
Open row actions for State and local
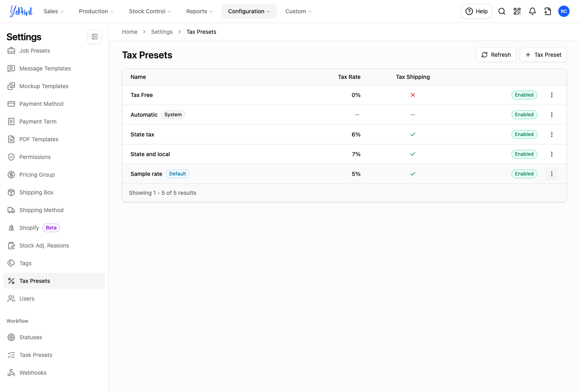[552, 154]
